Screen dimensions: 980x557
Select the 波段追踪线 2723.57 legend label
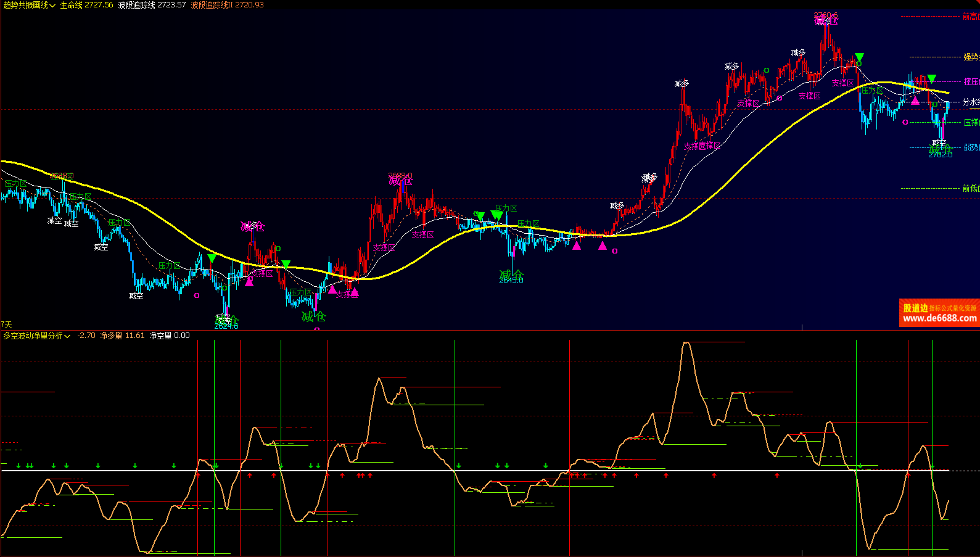click(152, 5)
